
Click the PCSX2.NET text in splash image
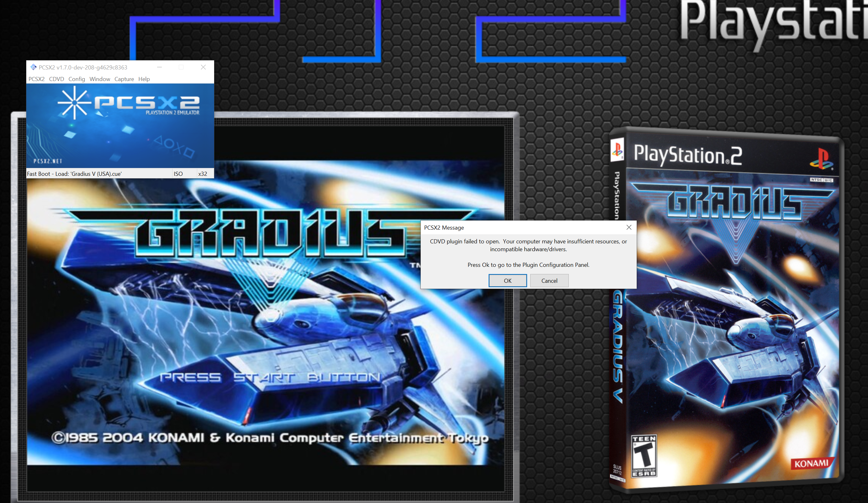tap(48, 161)
